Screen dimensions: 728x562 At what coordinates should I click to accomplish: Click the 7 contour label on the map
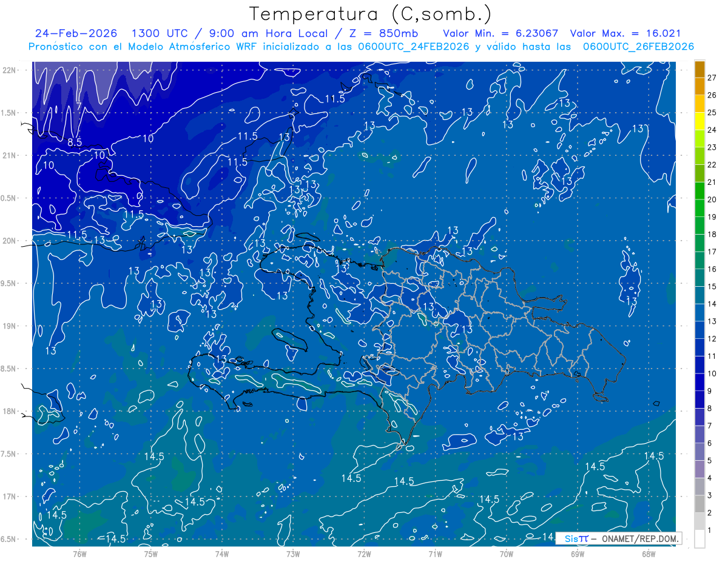point(79,107)
